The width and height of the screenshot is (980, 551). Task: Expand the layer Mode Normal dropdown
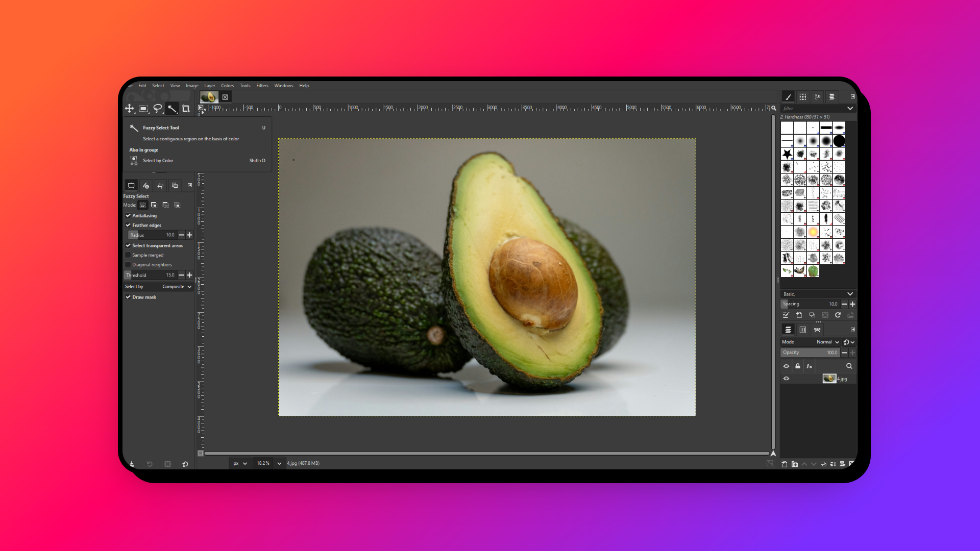(827, 342)
